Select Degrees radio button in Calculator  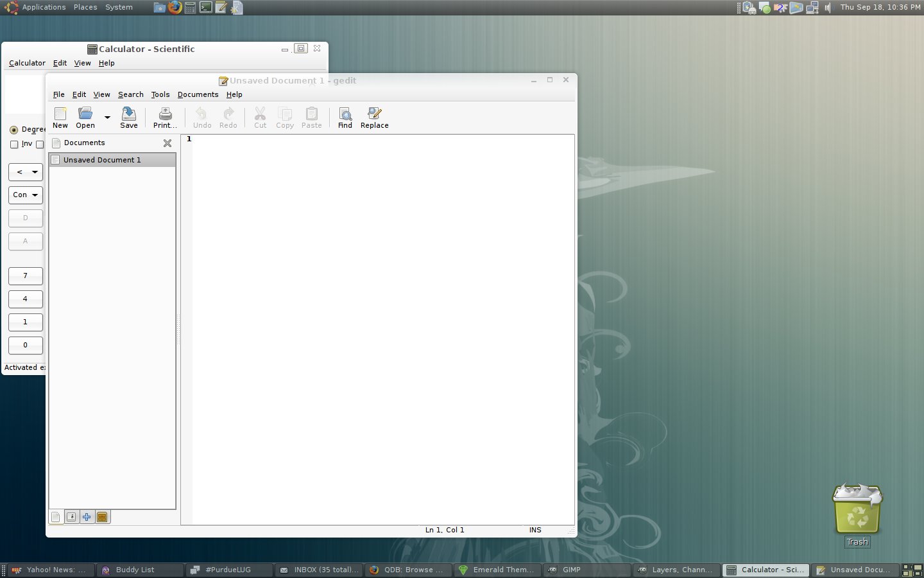[14, 130]
